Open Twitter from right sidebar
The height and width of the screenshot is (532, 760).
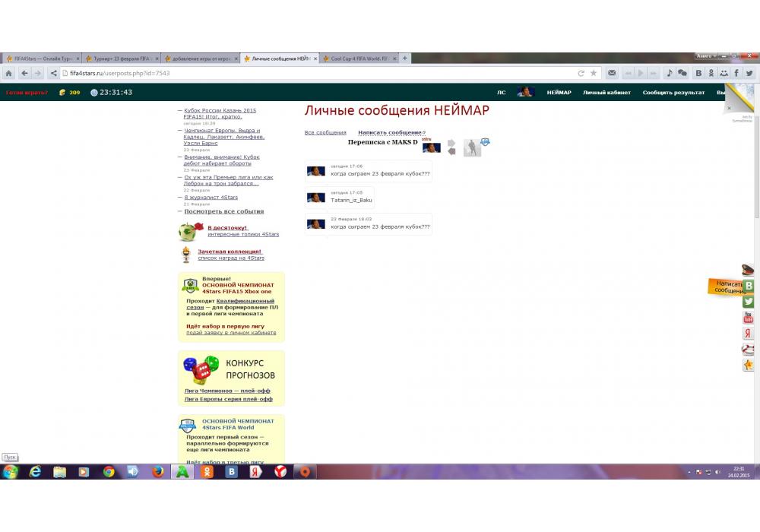[x=749, y=302]
